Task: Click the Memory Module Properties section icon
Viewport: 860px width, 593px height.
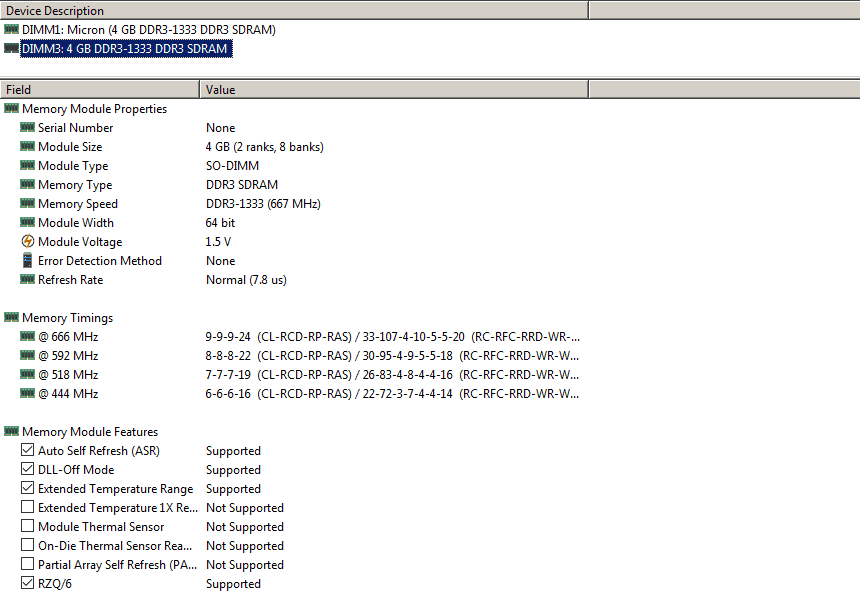Action: click(11, 109)
